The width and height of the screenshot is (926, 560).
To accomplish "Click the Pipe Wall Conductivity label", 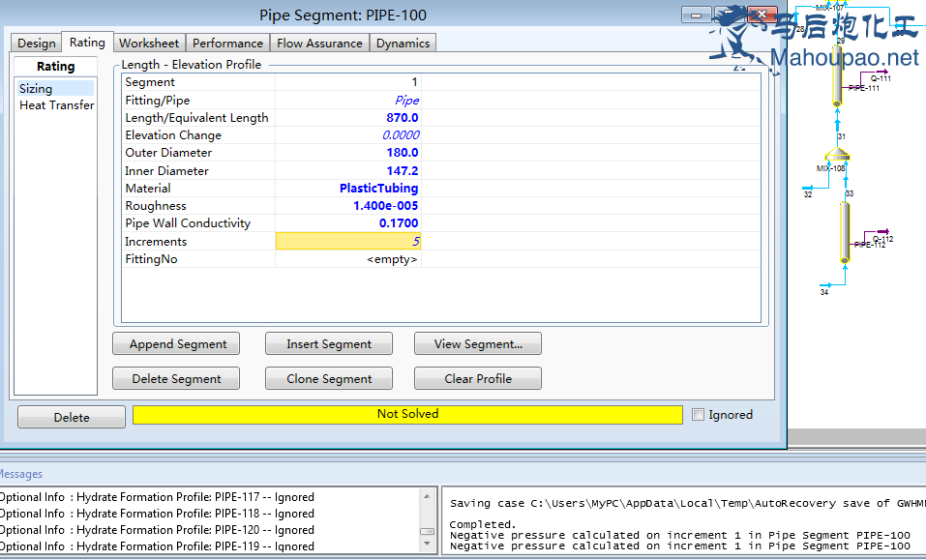I will click(188, 223).
